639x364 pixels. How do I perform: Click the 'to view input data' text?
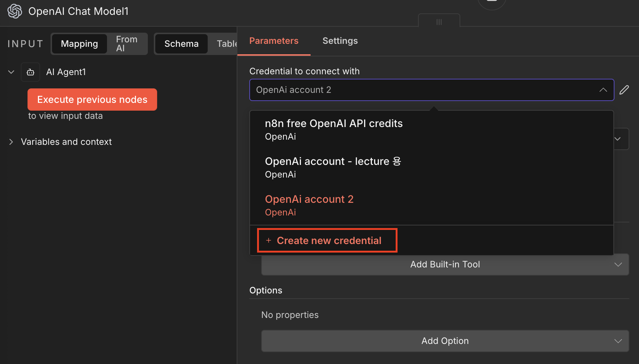tap(65, 116)
